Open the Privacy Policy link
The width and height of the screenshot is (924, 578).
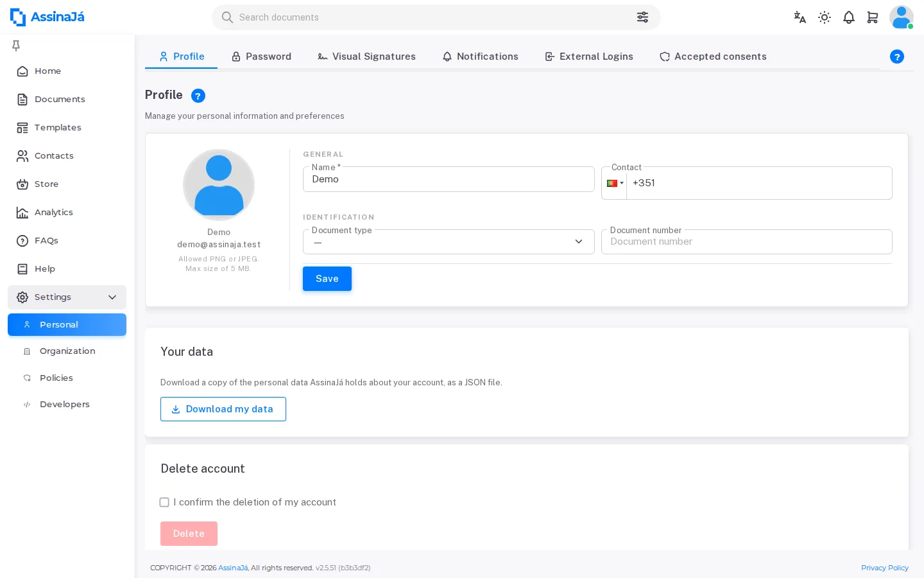pyautogui.click(x=885, y=568)
